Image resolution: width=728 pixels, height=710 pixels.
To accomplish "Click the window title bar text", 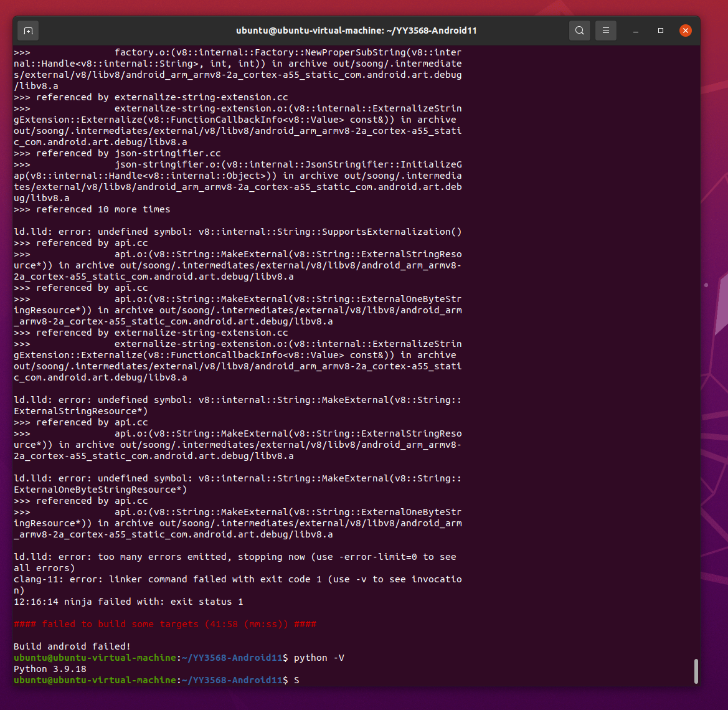I will (x=356, y=31).
